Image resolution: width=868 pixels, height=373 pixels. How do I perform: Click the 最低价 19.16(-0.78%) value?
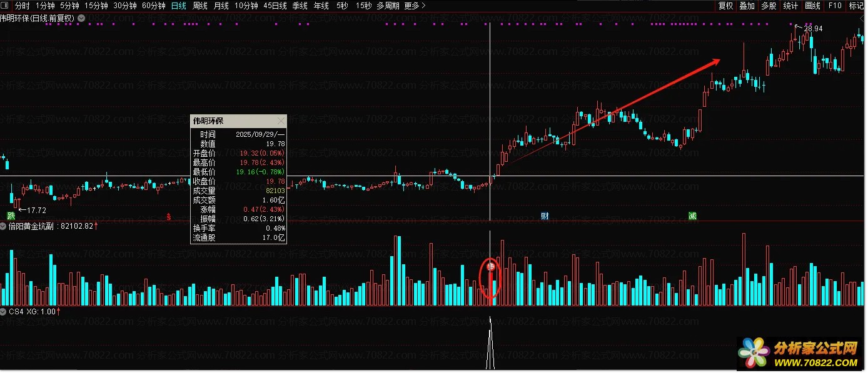tap(261, 172)
